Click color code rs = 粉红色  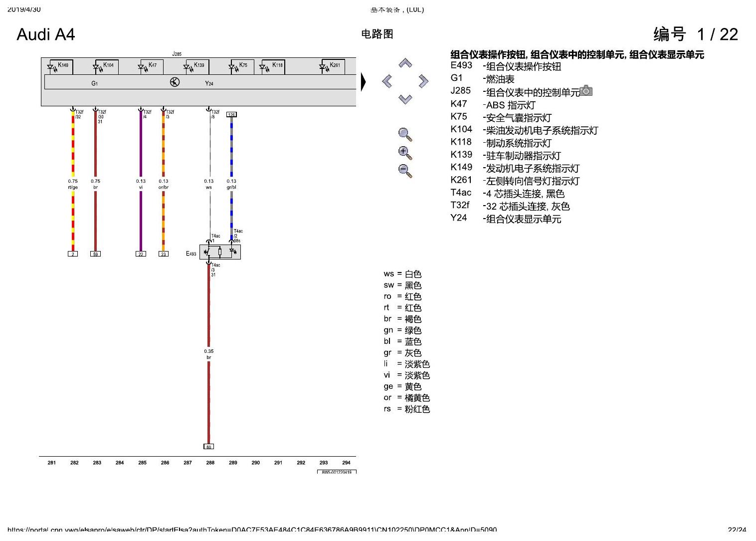(407, 409)
